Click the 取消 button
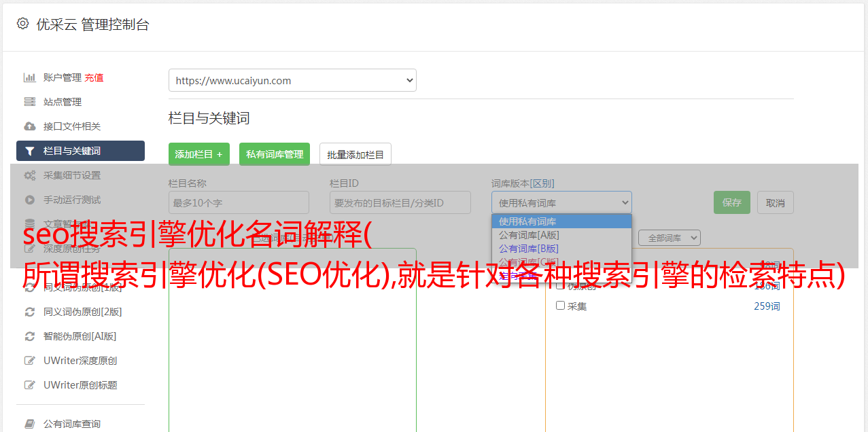This screenshot has width=868, height=432. (x=776, y=202)
